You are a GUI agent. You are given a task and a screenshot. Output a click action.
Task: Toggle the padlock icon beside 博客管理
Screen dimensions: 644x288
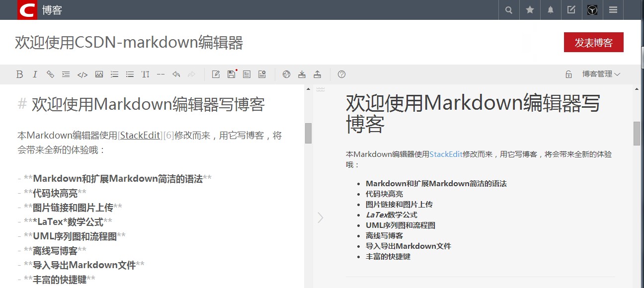tap(568, 74)
